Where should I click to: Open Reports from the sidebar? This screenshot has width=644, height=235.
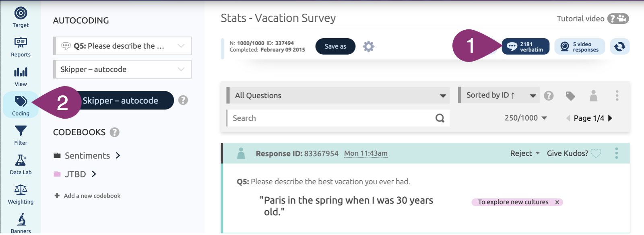[x=21, y=47]
